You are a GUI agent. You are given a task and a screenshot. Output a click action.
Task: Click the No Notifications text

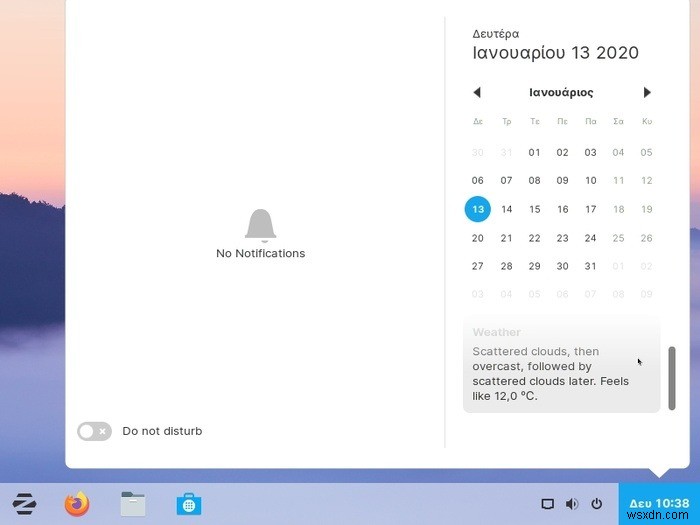tap(261, 253)
